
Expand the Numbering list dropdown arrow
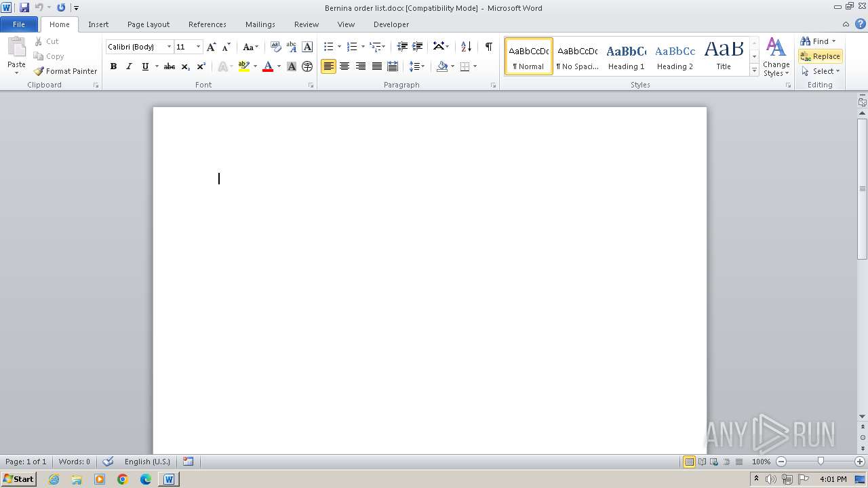click(363, 47)
